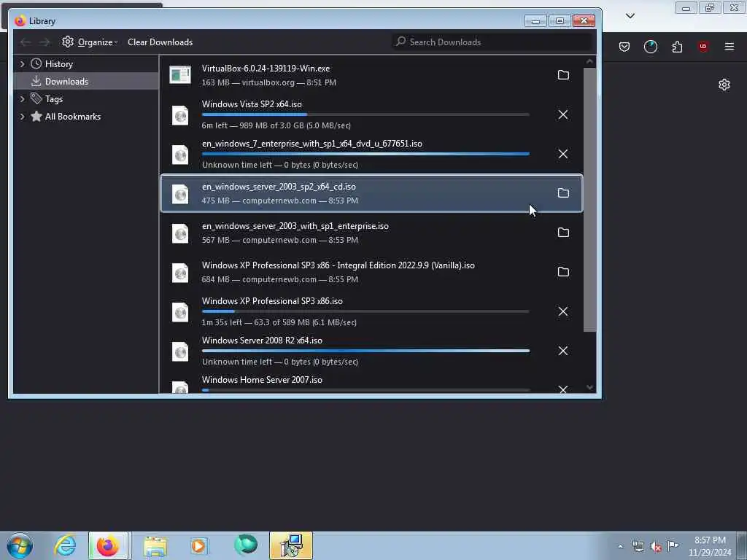Viewport: 747px width, 560px height.
Task: Open the Firefox list all tabs chevron
Action: click(x=630, y=16)
